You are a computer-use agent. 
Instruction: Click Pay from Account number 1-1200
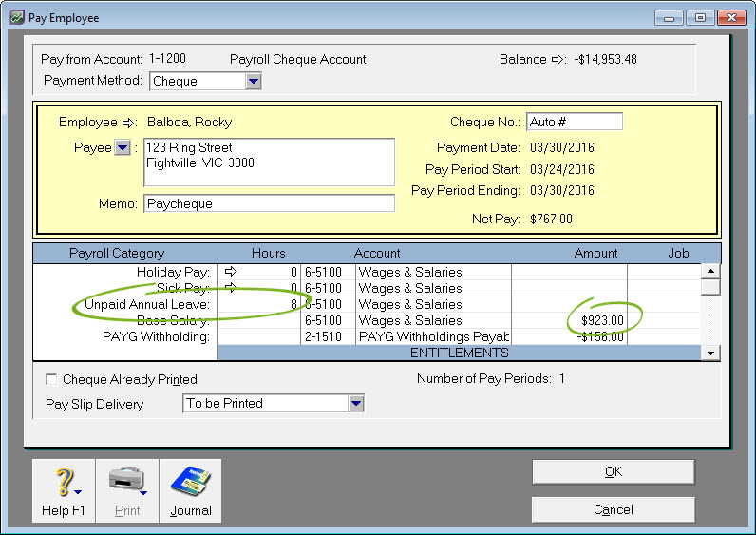pyautogui.click(x=167, y=58)
